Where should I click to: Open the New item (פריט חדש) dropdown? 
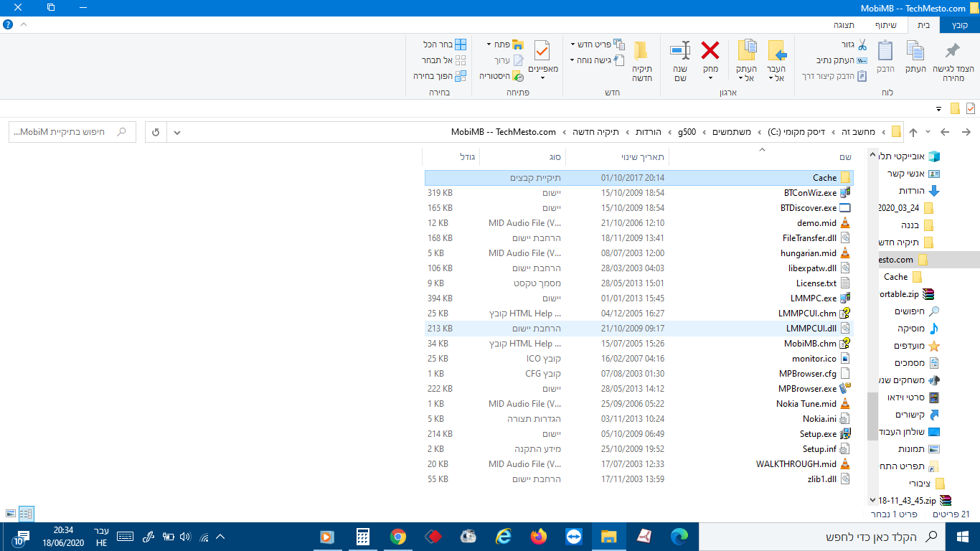tap(598, 44)
